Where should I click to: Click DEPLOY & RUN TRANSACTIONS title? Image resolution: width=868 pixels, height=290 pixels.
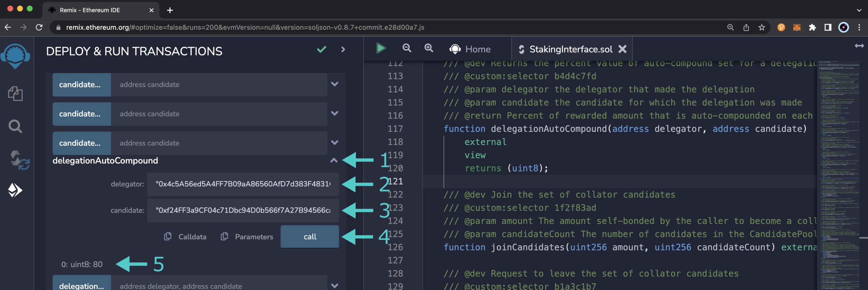point(134,51)
